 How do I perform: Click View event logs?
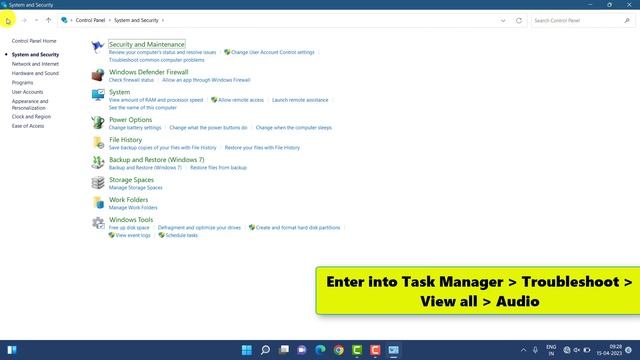[x=133, y=236]
